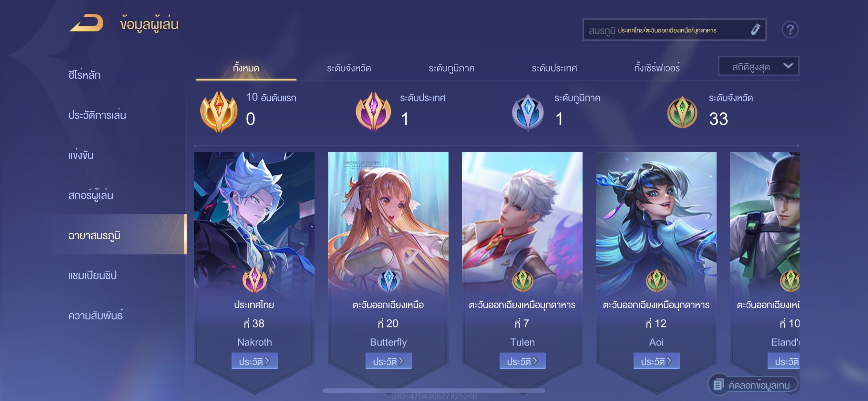
Task: Click the blue region-level badge icon
Action: pyautogui.click(x=528, y=112)
